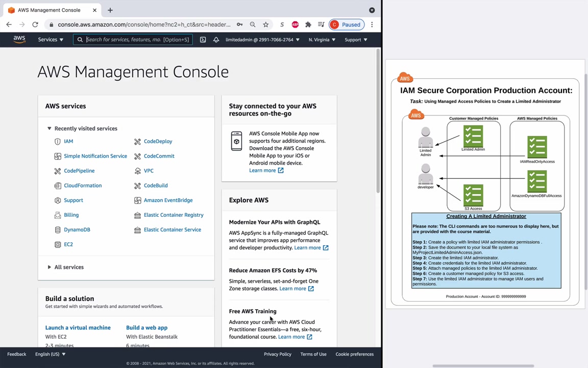588x368 pixels.
Task: Open the CloudFormation service link
Action: (x=83, y=186)
